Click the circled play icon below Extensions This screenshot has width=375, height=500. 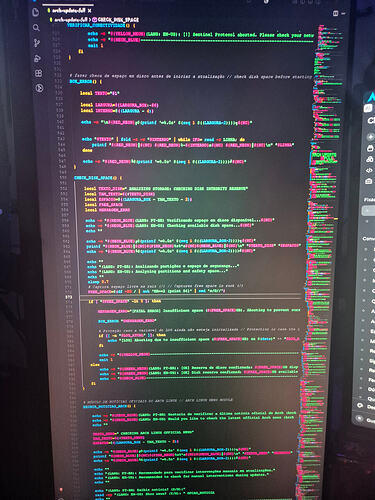pos(39,88)
